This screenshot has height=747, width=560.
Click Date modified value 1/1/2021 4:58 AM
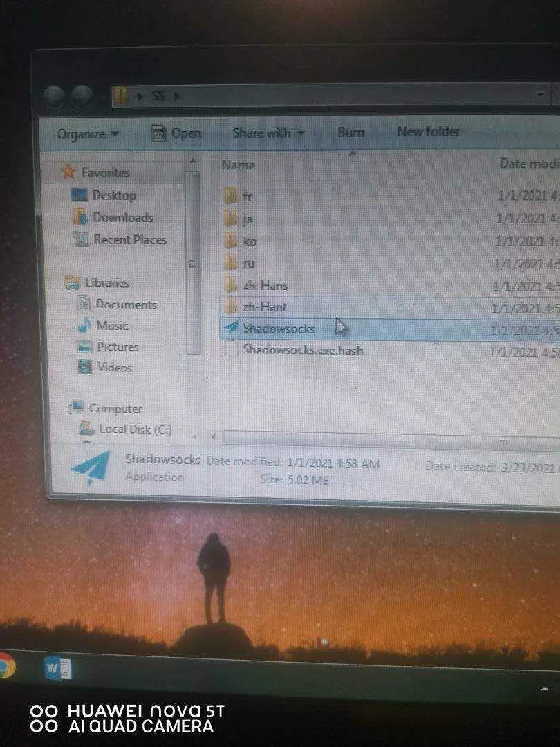point(333,463)
